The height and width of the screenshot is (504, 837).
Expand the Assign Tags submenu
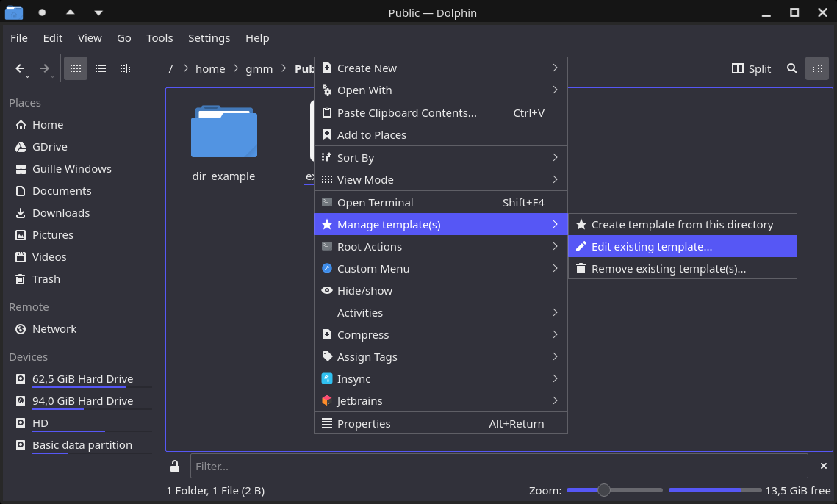click(x=440, y=356)
